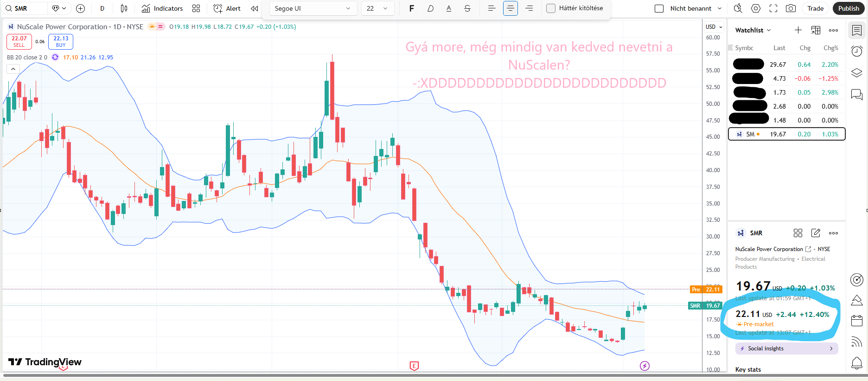Click the red 22.07 SELL button
868x381 pixels.
tap(19, 42)
